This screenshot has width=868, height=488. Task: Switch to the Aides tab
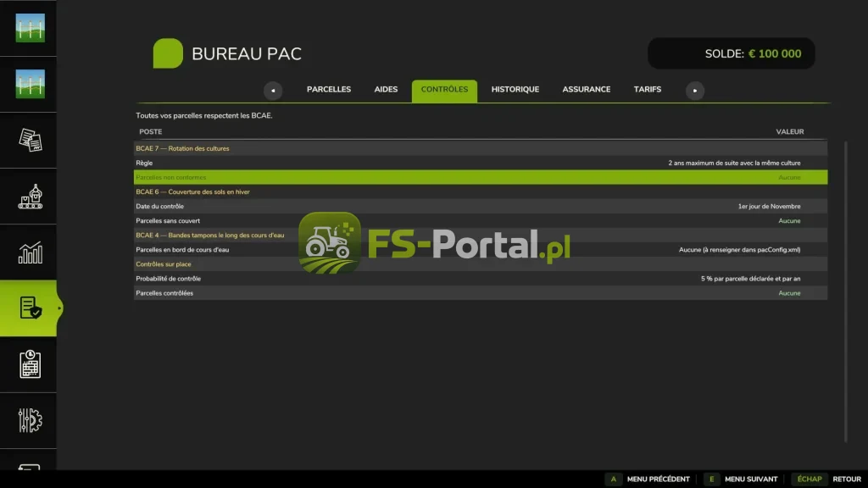[x=386, y=90]
